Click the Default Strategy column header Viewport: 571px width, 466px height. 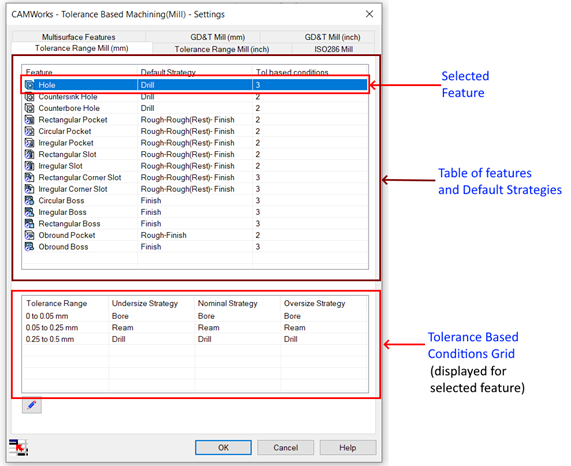point(194,72)
